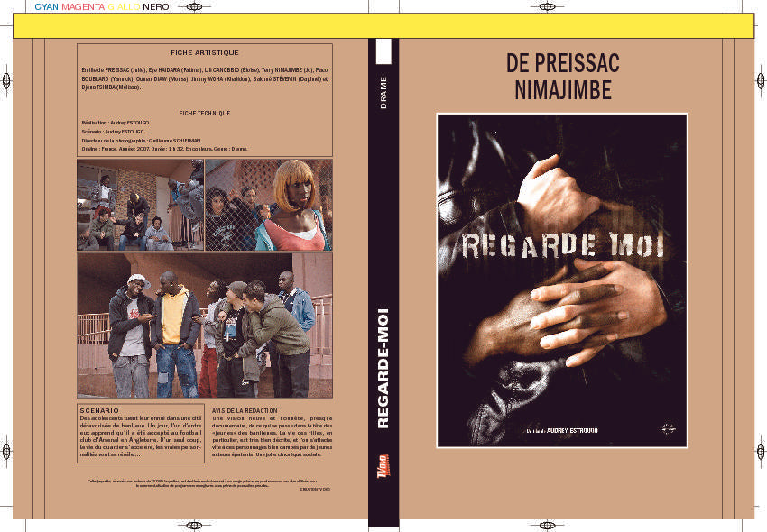
Task: Click the DRAME genre label on spine
Action: pos(383,92)
